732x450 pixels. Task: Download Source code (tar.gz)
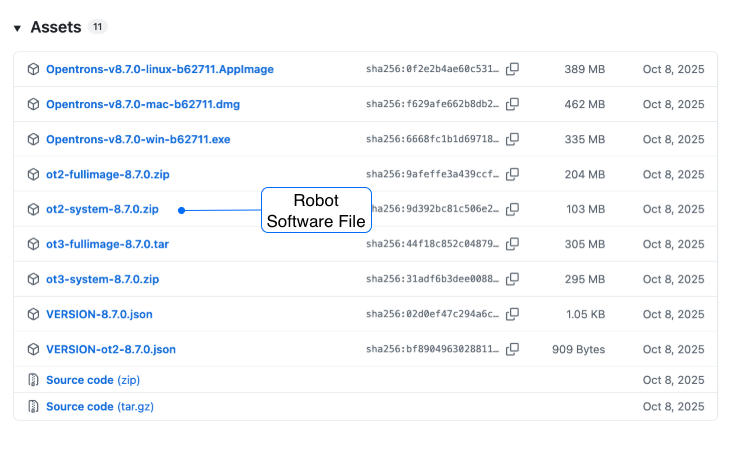coord(100,407)
